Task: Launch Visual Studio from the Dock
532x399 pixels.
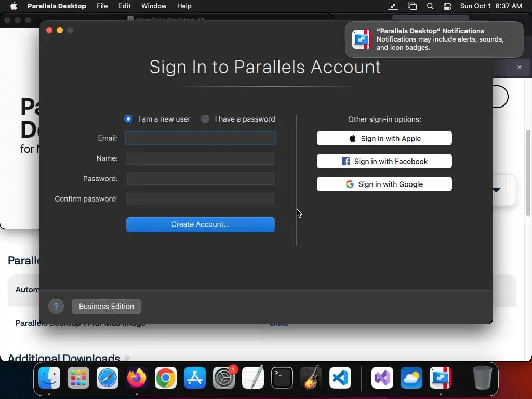Action: coord(382,378)
